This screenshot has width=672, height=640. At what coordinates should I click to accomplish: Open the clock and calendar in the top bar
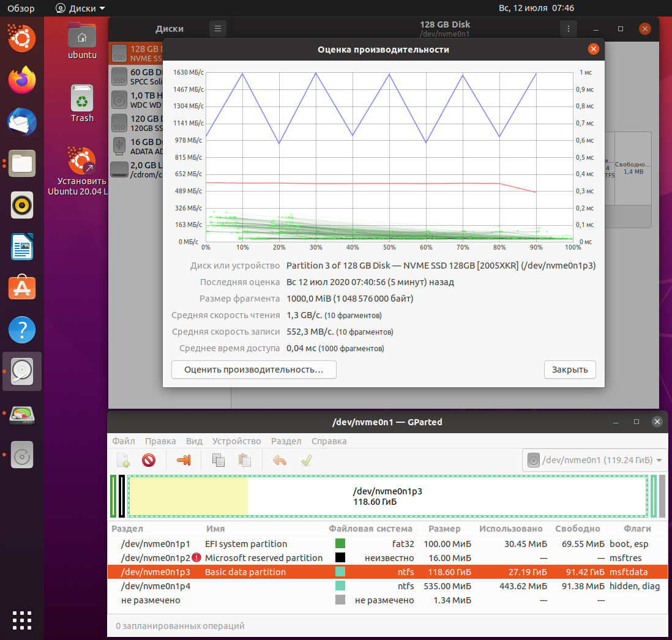point(536,8)
